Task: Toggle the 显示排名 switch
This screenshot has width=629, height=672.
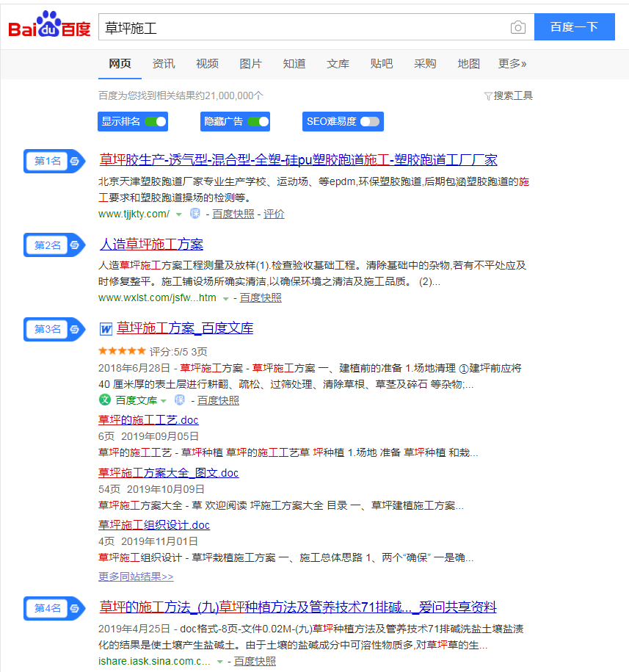Action: tap(156, 122)
